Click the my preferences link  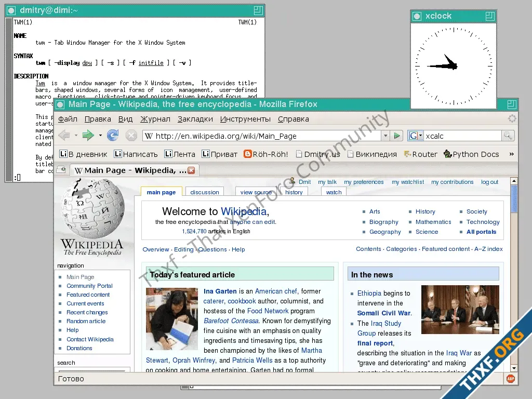point(364,182)
